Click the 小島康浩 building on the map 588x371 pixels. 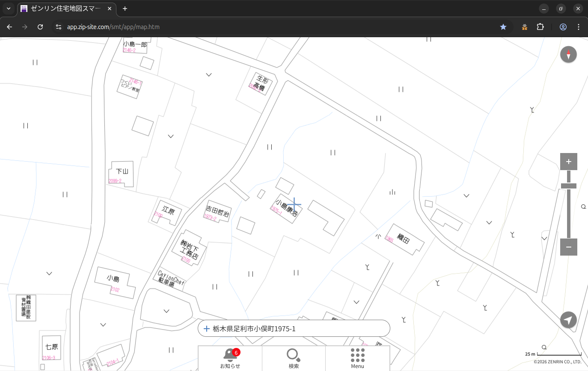(x=286, y=207)
